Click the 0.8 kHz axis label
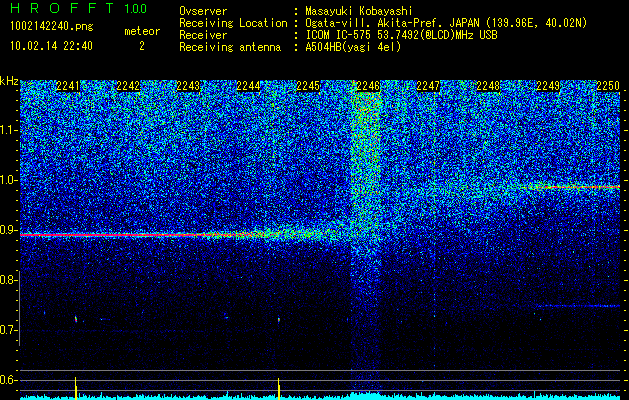Image resolution: width=629 pixels, height=400 pixels. pyautogui.click(x=7, y=280)
